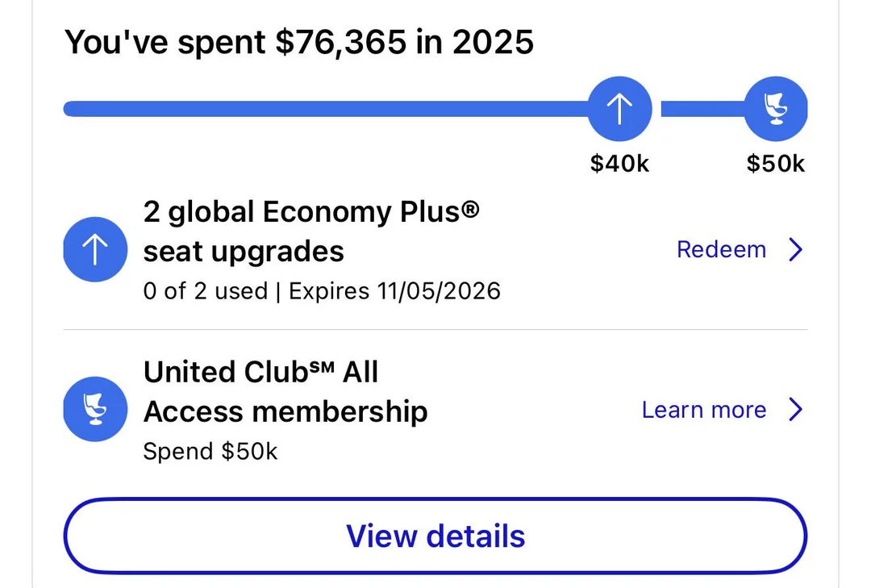The width and height of the screenshot is (871, 588).
Task: Click the "You've spent $76,365 in 2025" heading
Action: tap(298, 42)
